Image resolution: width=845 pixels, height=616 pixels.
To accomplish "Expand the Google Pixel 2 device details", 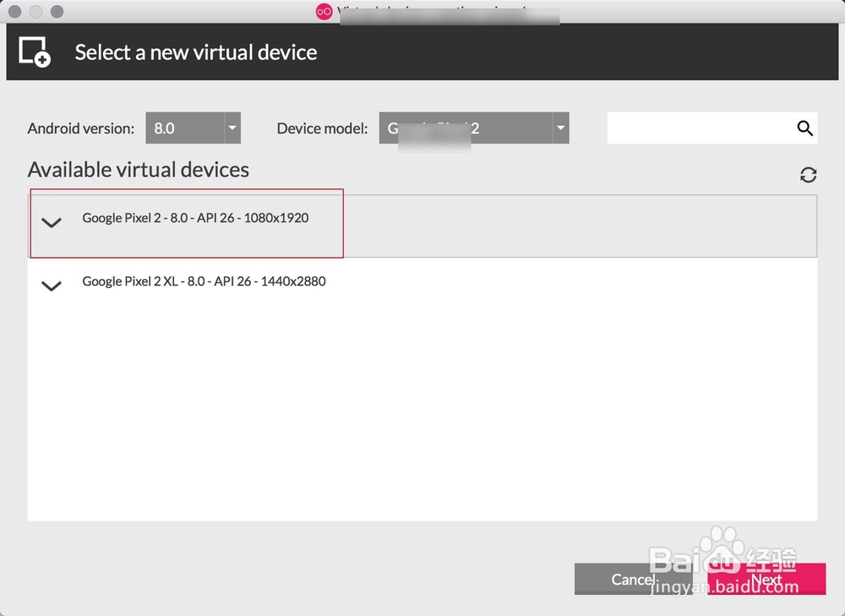I will tap(52, 222).
